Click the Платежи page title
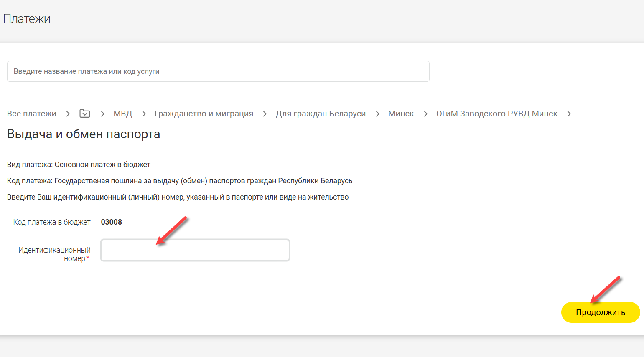Screen dimensions: 644x357 (x=27, y=19)
